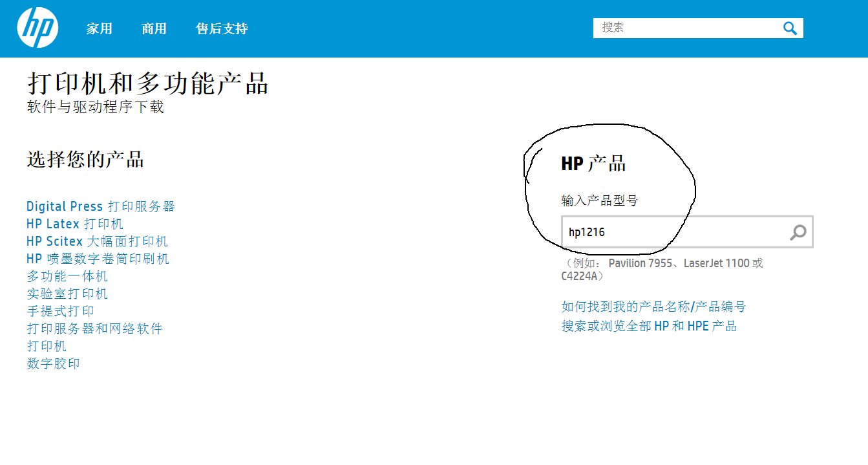Select the 打印机 category link
The width and height of the screenshot is (868, 465).
click(x=45, y=345)
